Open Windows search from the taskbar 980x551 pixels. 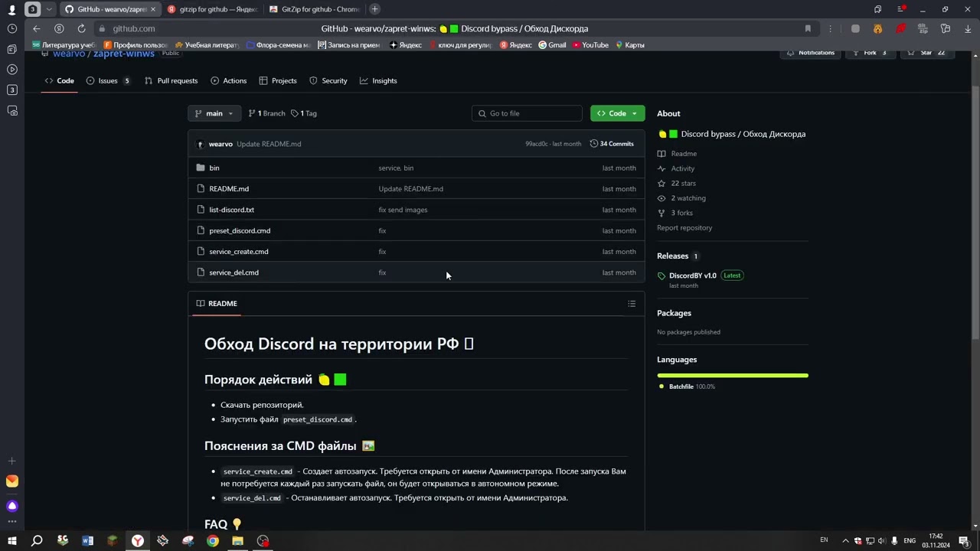click(x=37, y=541)
